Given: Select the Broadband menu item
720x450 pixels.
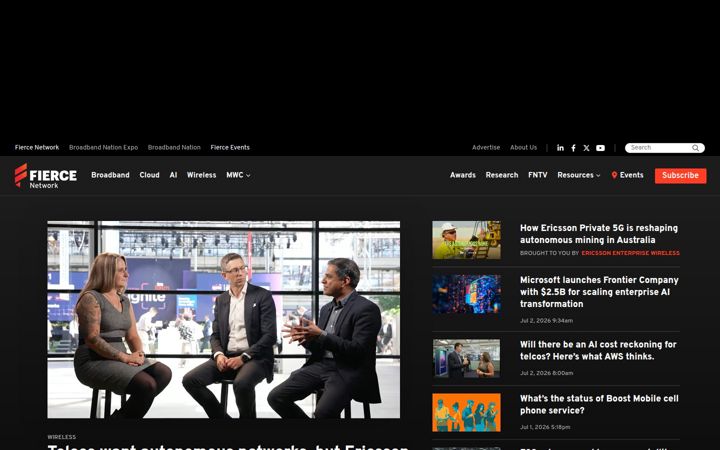Looking at the screenshot, I should click(x=110, y=175).
